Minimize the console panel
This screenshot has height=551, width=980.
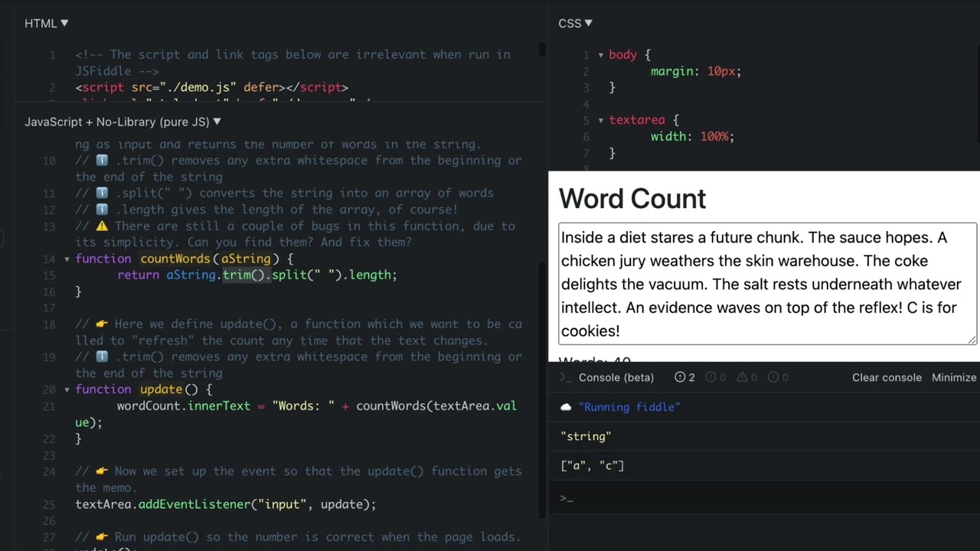954,377
